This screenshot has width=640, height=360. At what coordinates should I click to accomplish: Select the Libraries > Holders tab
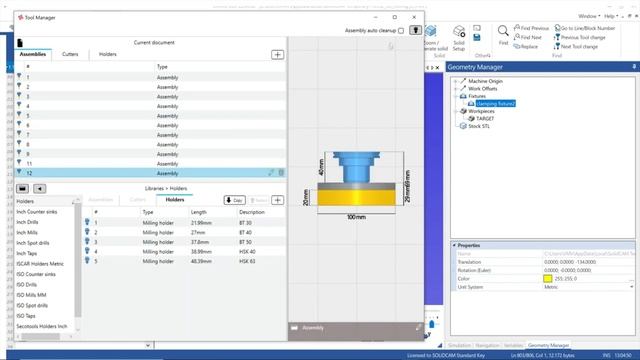(175, 200)
